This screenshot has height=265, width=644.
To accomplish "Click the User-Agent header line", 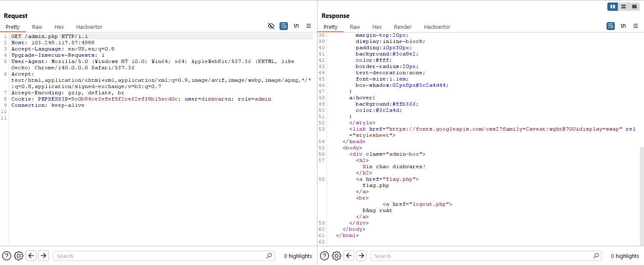I will (x=153, y=64).
